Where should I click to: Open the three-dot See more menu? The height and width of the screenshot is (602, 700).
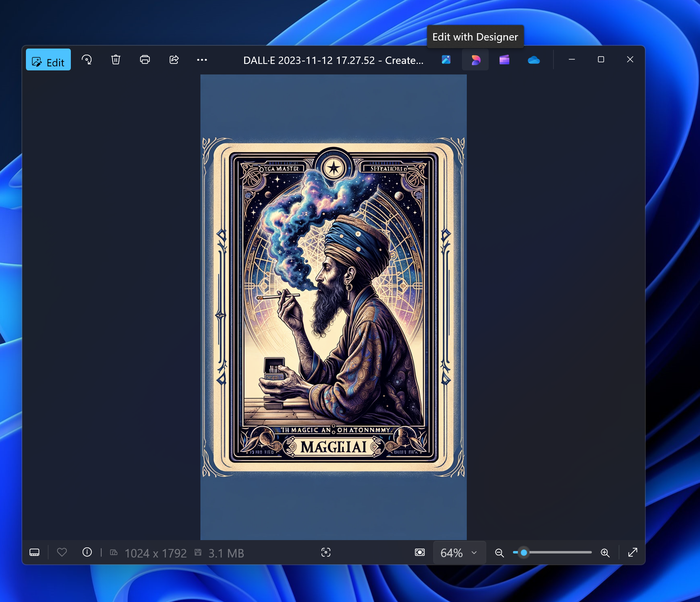click(202, 60)
